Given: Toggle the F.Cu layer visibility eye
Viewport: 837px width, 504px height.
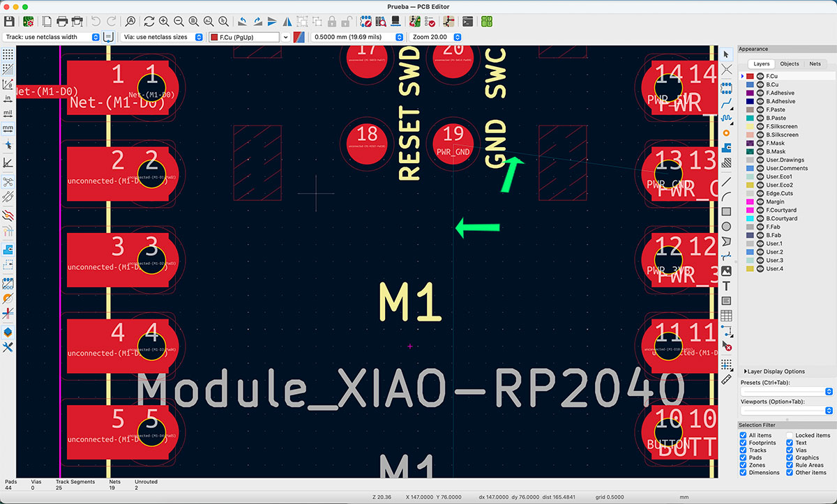Looking at the screenshot, I should 760,76.
